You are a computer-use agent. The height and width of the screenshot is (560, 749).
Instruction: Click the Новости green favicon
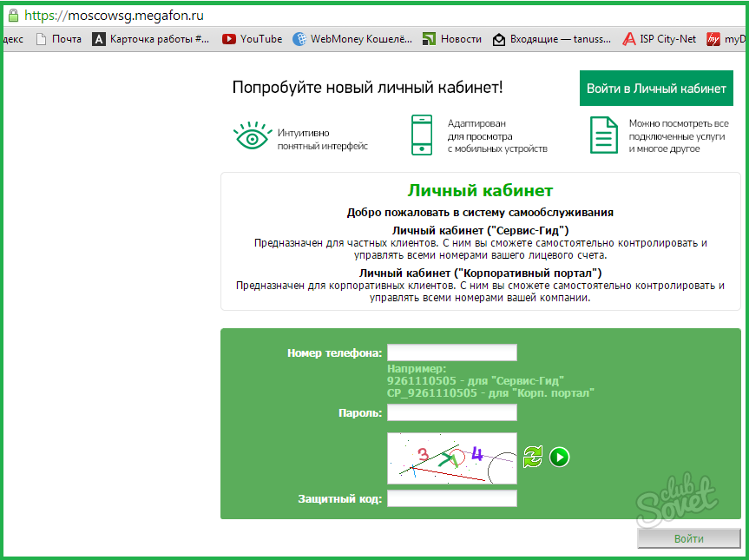point(429,39)
